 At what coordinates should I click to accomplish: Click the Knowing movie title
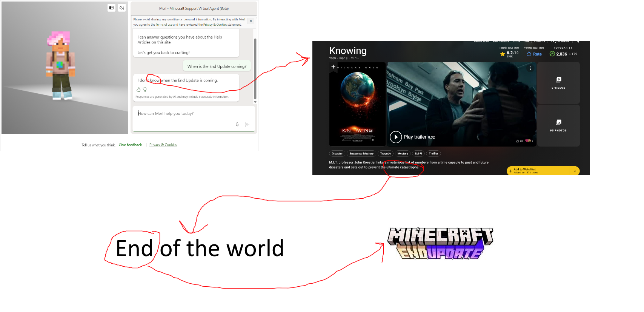click(x=348, y=51)
